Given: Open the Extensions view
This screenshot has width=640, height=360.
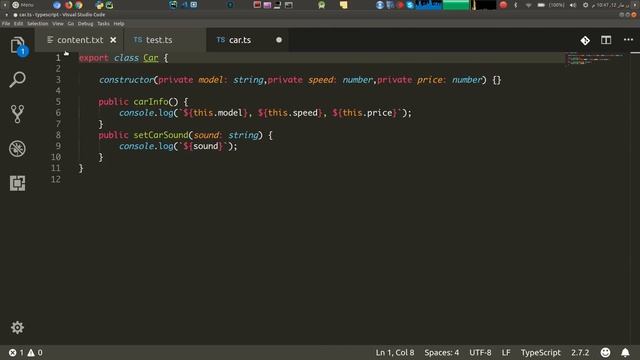Looking at the screenshot, I should (x=17, y=183).
